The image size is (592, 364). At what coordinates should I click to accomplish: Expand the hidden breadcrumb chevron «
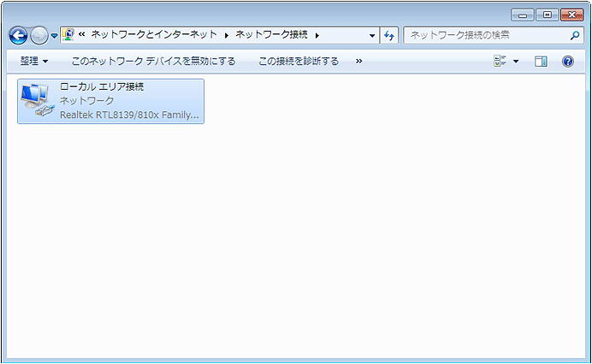[x=81, y=35]
